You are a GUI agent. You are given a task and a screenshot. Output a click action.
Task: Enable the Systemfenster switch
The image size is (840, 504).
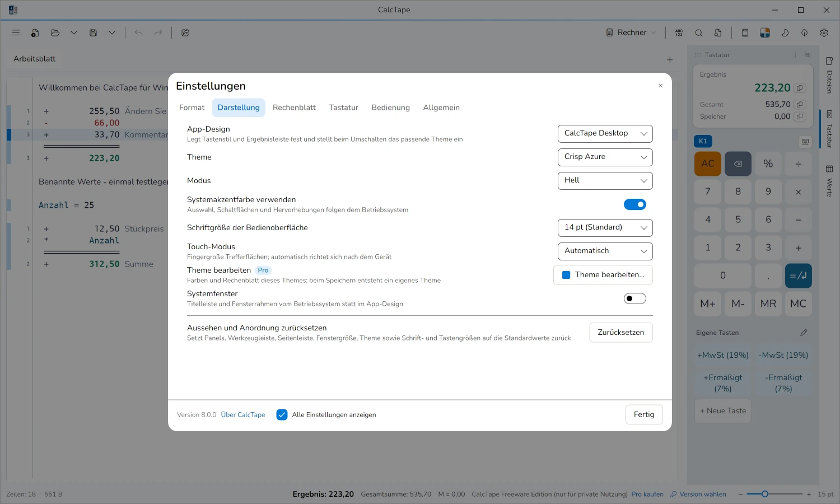coord(635,298)
